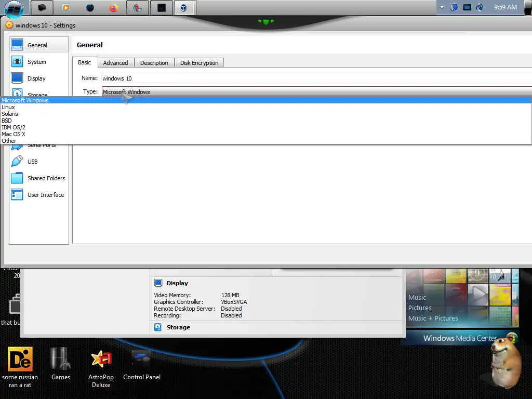
Task: Click the Storage section header in VirtualBox Manager
Action: pyautogui.click(x=178, y=327)
